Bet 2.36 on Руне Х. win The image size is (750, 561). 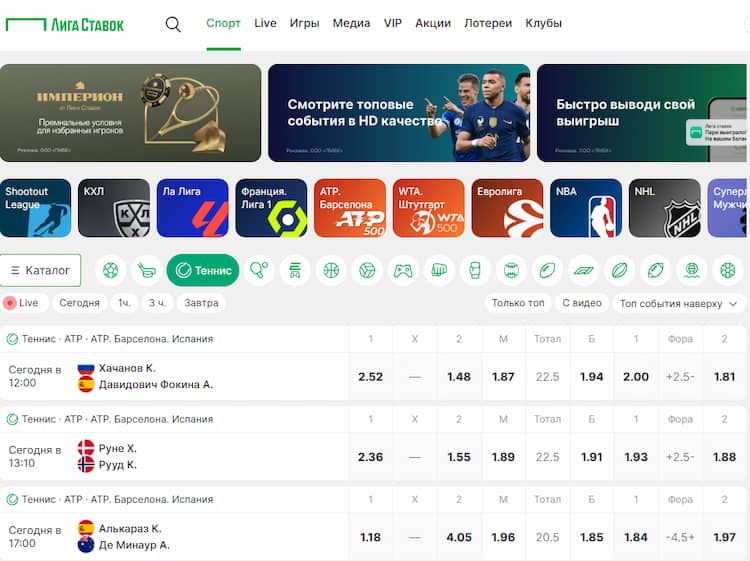(371, 457)
